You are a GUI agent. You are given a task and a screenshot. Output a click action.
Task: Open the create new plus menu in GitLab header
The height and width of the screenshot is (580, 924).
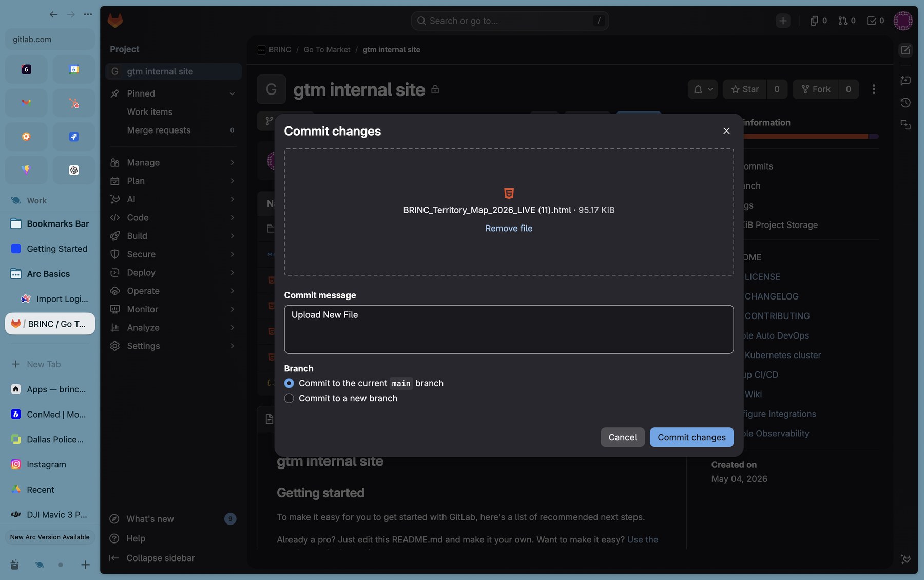tap(783, 21)
